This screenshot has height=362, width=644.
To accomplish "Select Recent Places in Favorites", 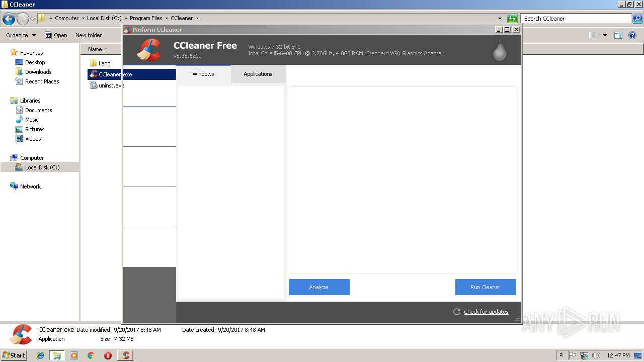I will (x=42, y=81).
